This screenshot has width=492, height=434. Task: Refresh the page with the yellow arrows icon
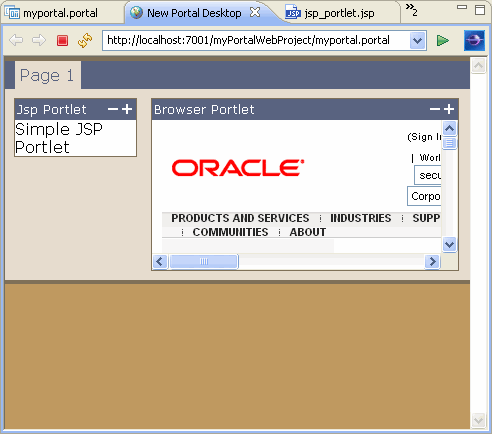(x=85, y=40)
